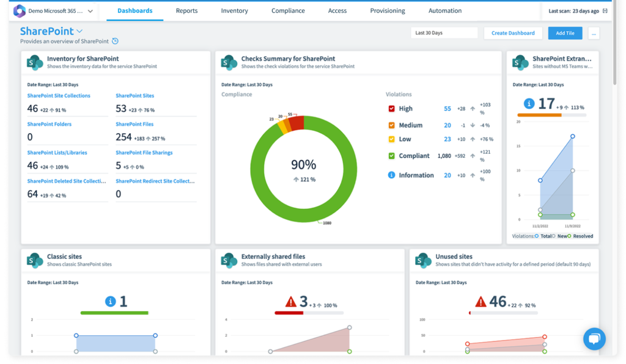Image resolution: width=626 pixels, height=364 pixels.
Task: Open the tenant logo icon beside Demo Microsoft 365
Action: 19,11
